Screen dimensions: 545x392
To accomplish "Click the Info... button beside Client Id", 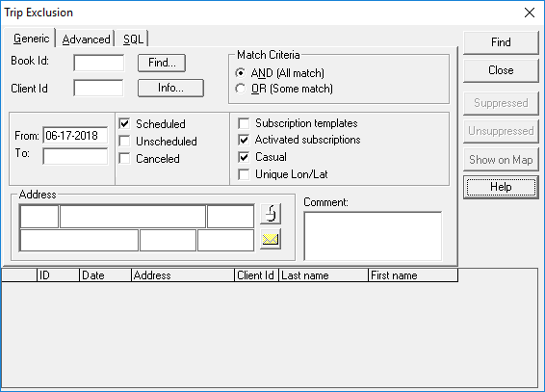I will click(170, 88).
